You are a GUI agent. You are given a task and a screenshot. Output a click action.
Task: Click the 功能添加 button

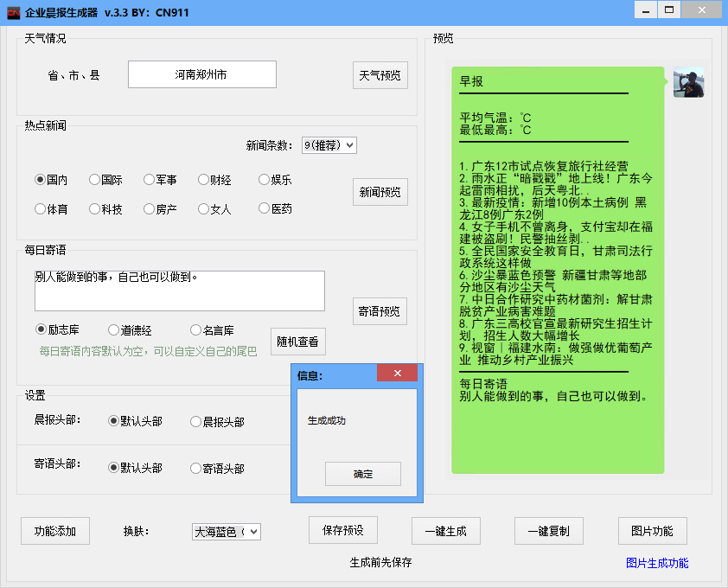[x=54, y=531]
